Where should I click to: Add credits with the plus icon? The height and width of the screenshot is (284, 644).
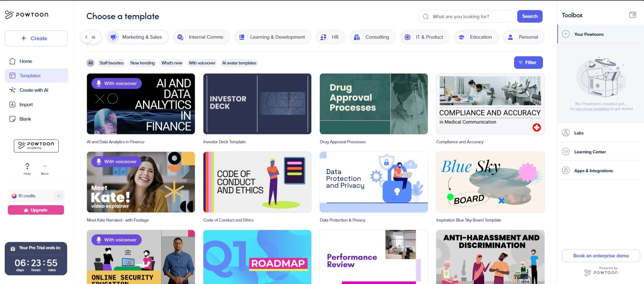[x=59, y=196]
